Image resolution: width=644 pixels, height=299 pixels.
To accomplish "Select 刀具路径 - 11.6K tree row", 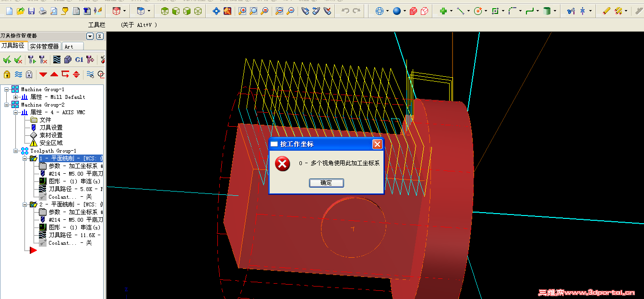I will [x=74, y=235].
